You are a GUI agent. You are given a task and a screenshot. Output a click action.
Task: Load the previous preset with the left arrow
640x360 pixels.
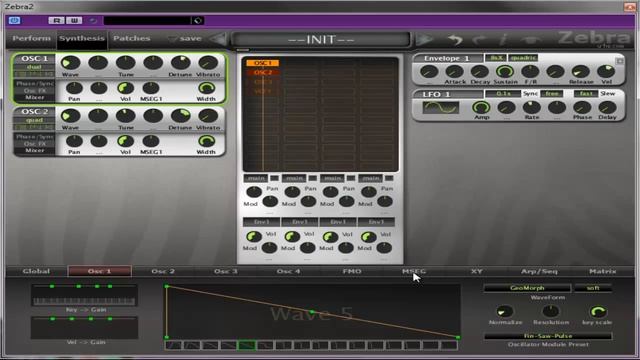point(219,39)
